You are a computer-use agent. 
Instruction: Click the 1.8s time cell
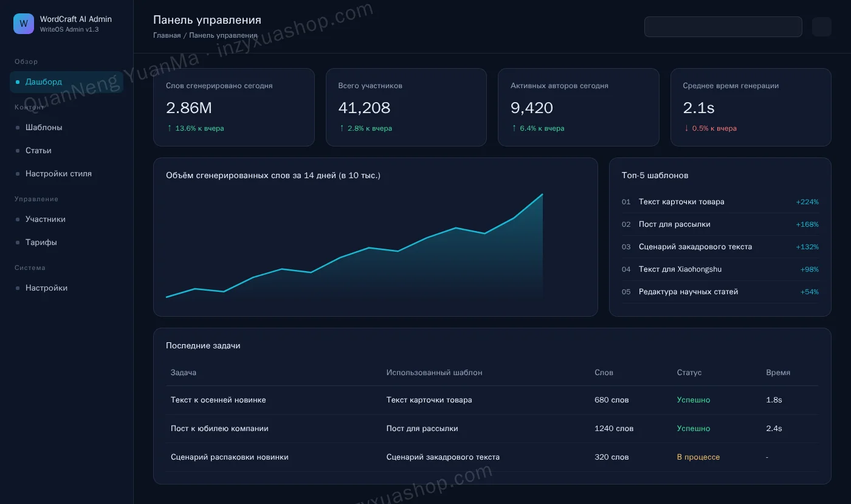coord(774,400)
